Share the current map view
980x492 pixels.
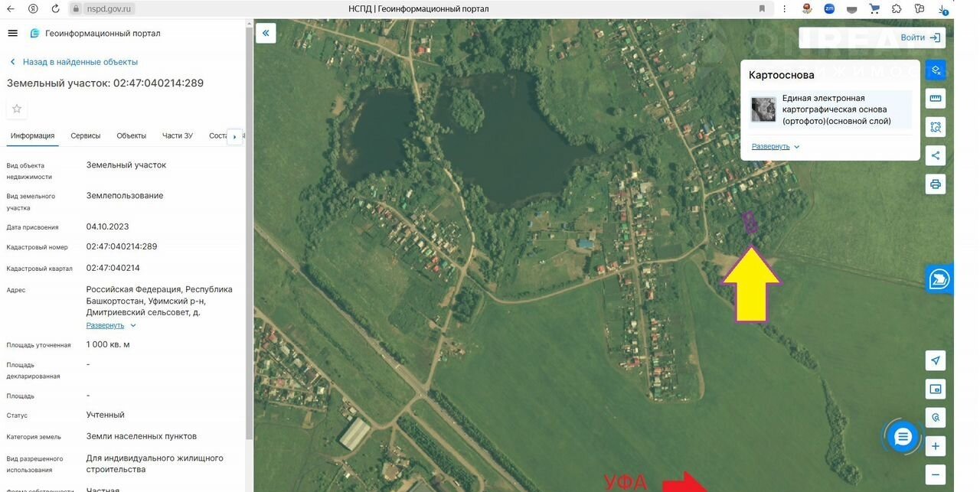tap(935, 155)
